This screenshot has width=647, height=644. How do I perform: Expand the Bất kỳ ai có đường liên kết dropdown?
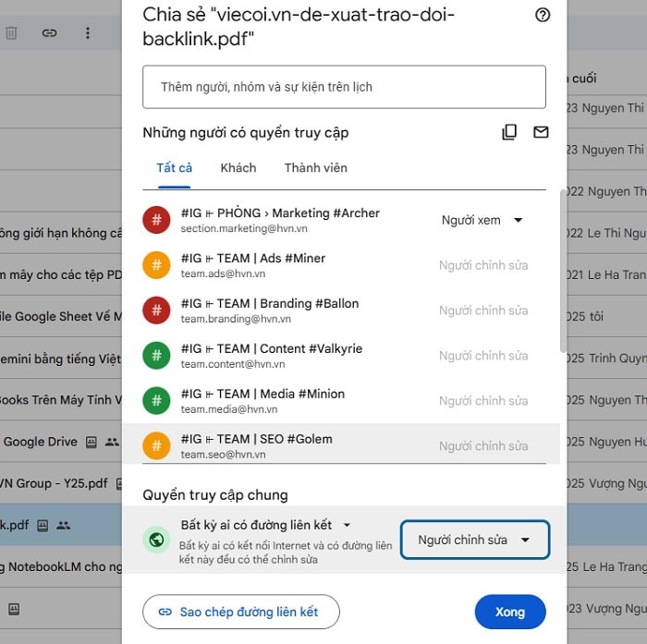(266, 525)
